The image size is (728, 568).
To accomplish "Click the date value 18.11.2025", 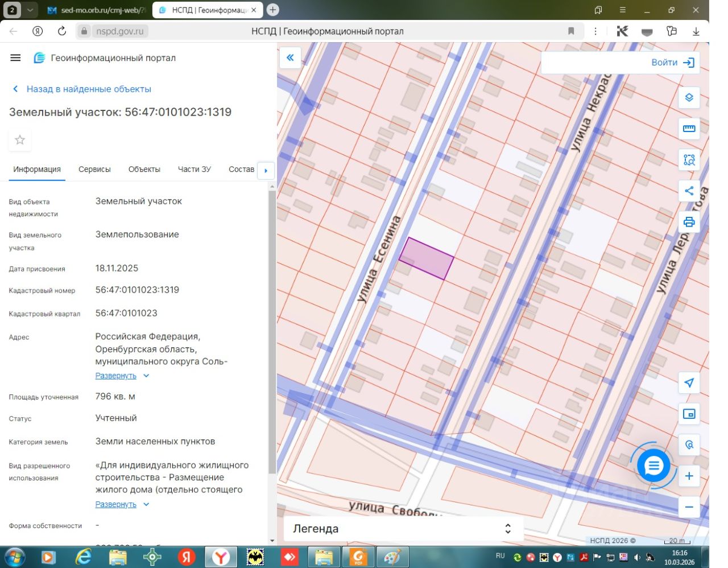I will (x=117, y=268).
